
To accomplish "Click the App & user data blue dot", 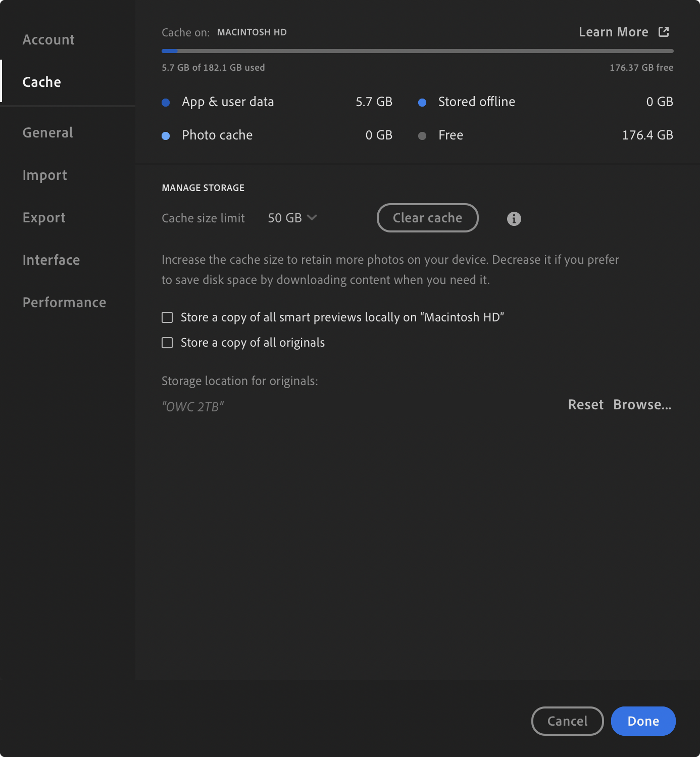I will click(166, 103).
